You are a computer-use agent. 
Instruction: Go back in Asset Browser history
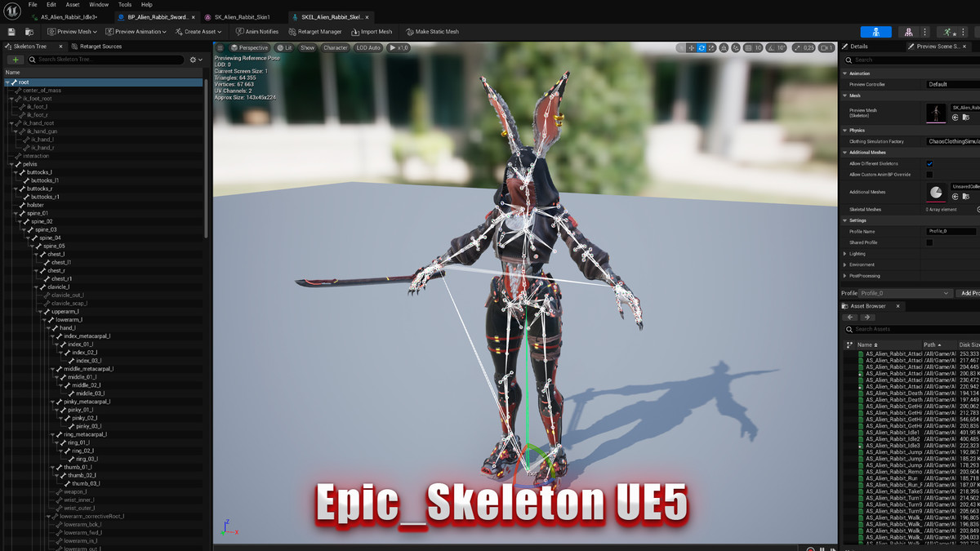(850, 318)
